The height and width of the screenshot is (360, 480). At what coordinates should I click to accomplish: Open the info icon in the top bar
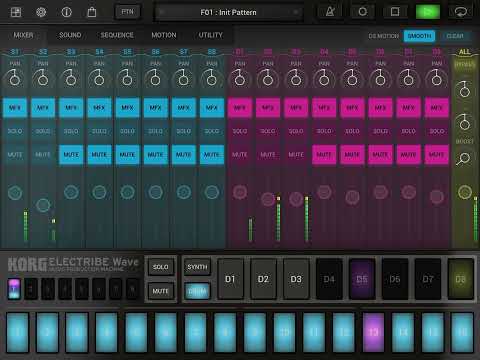coord(66,12)
